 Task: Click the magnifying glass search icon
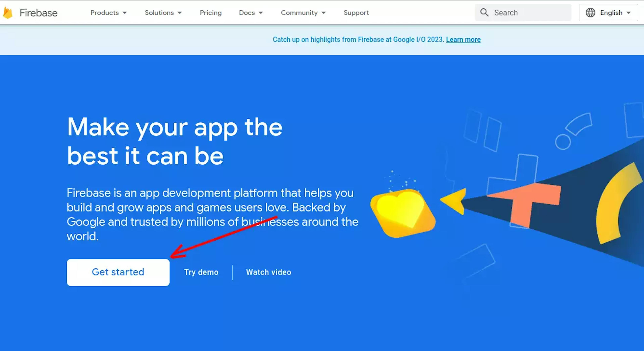[x=484, y=13]
